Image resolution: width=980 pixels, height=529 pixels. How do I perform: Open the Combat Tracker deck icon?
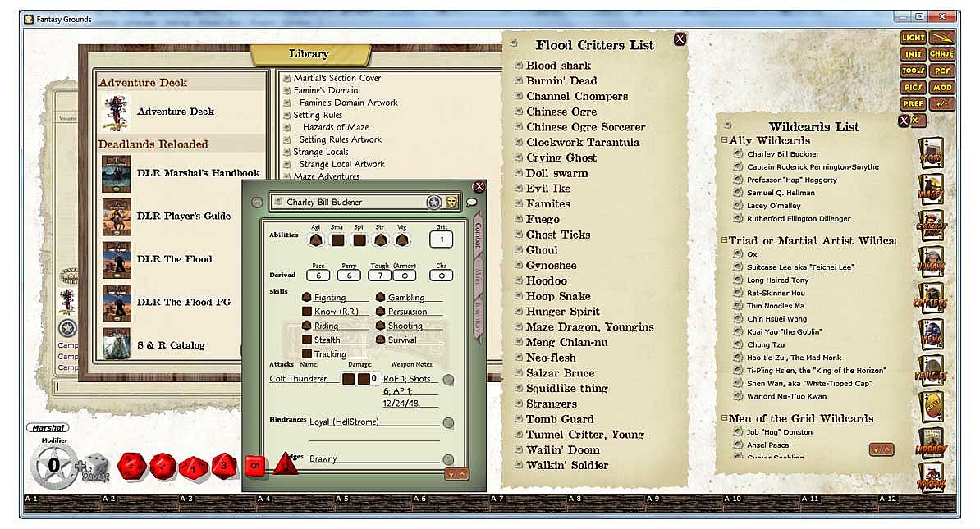(x=931, y=226)
